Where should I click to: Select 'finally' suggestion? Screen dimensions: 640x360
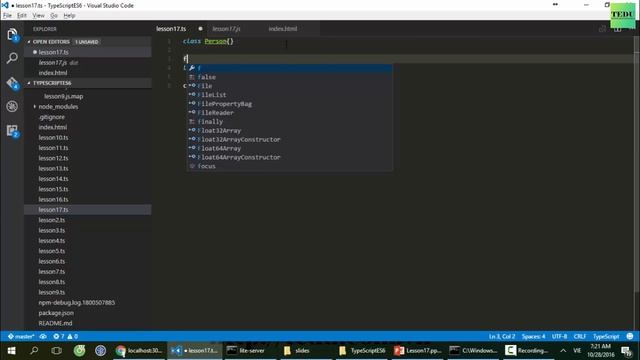290,122
